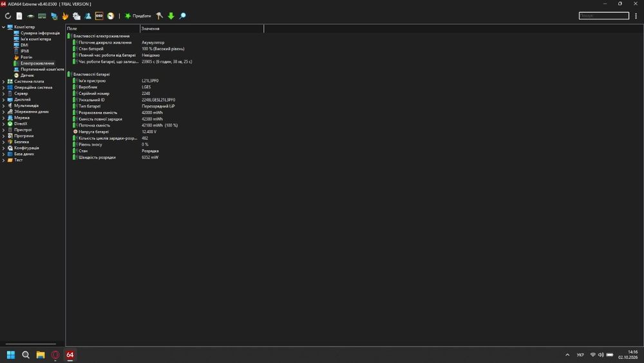Open Opera browser from the taskbar

[x=55, y=355]
